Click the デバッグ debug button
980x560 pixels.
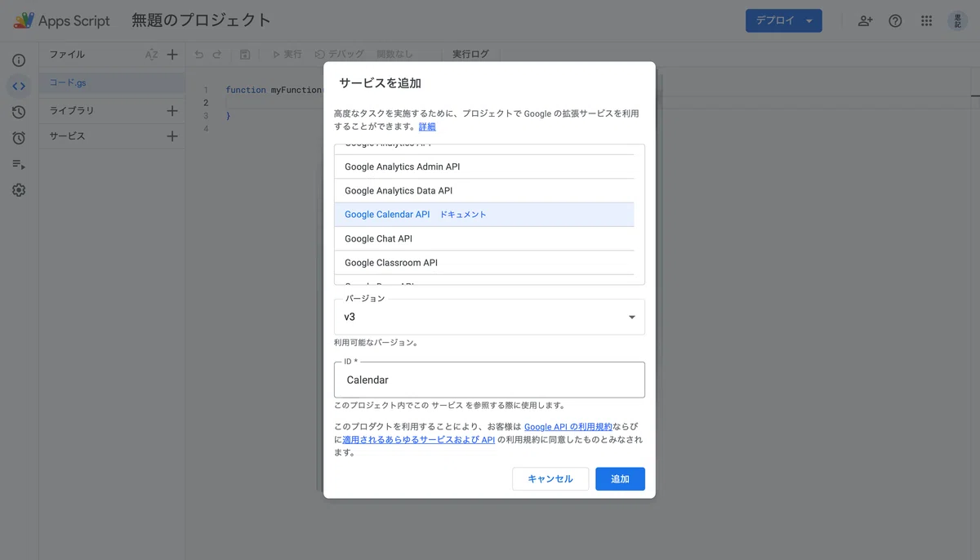(340, 55)
